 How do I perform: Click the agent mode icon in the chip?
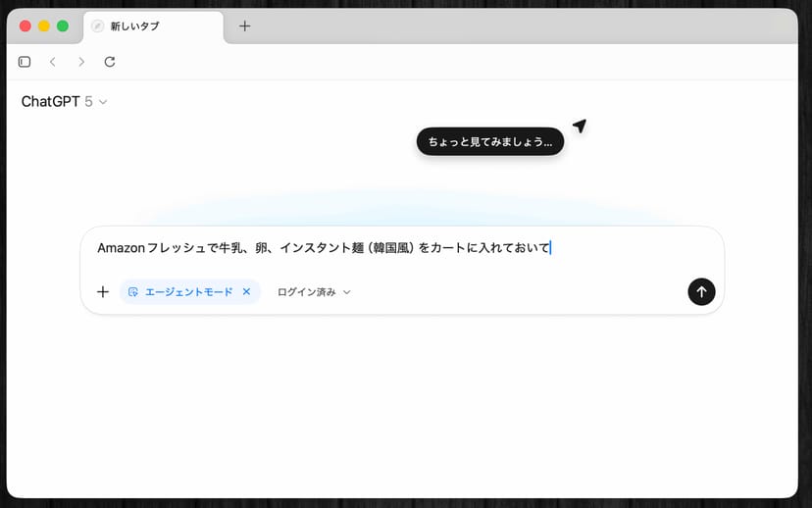click(133, 292)
